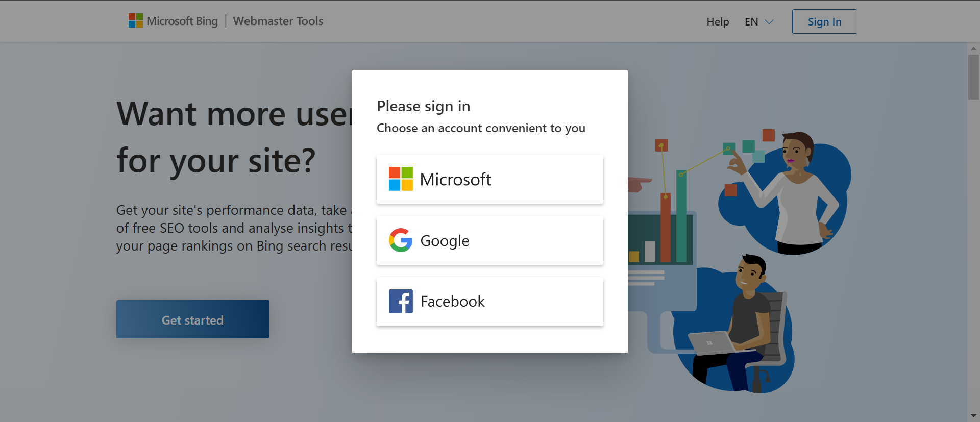Sign in with Facebook account
The height and width of the screenshot is (422, 980).
pyautogui.click(x=489, y=301)
